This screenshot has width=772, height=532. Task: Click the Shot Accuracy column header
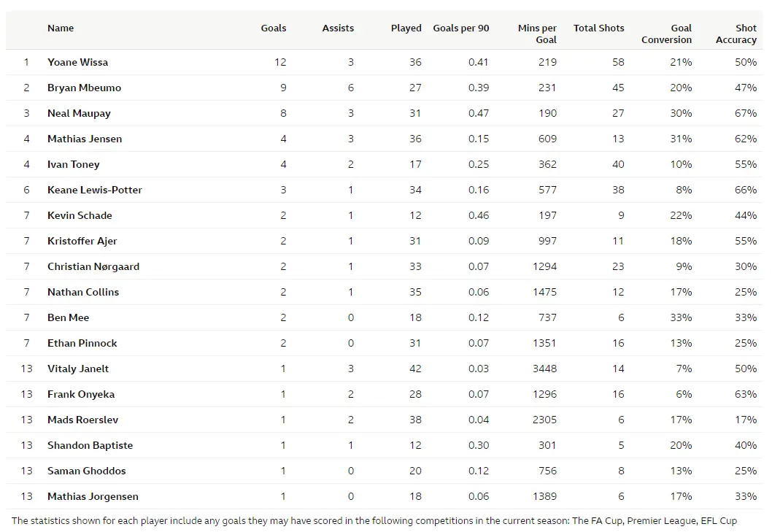tap(736, 34)
